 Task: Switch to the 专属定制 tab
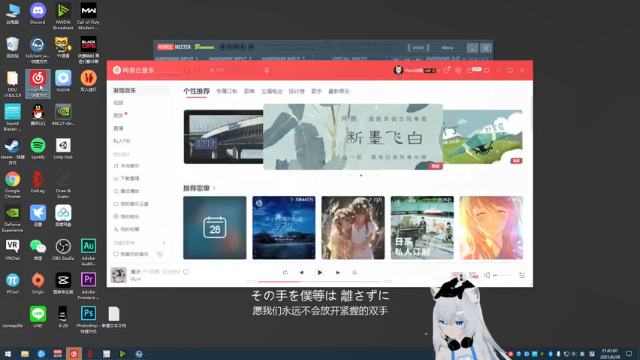coord(227,91)
